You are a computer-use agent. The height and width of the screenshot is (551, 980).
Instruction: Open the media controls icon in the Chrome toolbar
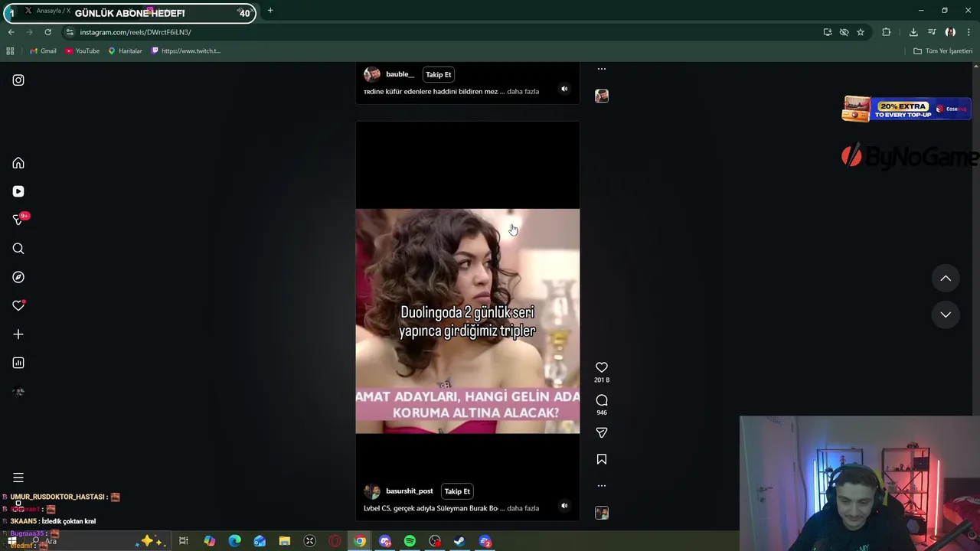[x=932, y=32]
